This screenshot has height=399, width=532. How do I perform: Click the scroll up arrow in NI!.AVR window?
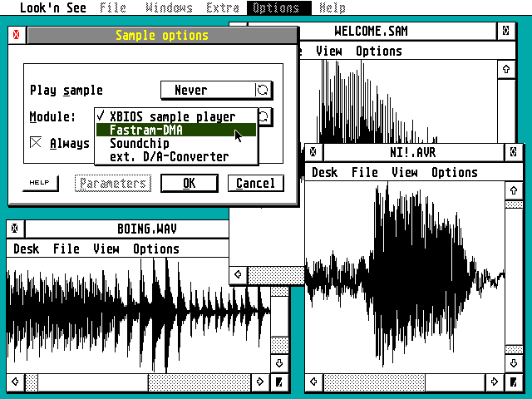click(x=514, y=191)
